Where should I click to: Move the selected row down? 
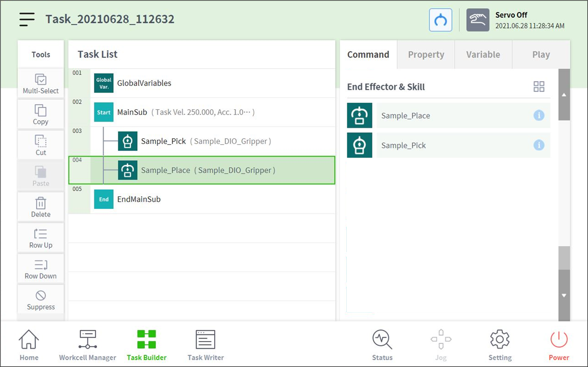[x=41, y=269]
